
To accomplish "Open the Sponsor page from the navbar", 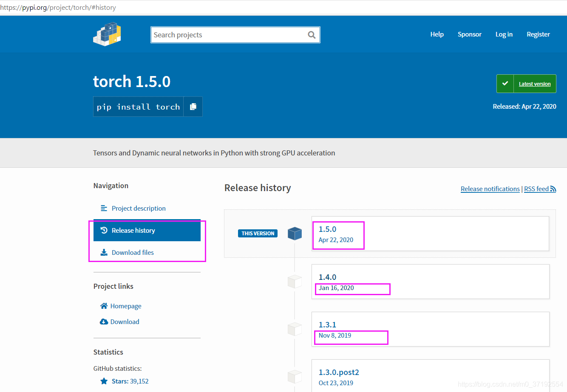I will click(469, 34).
